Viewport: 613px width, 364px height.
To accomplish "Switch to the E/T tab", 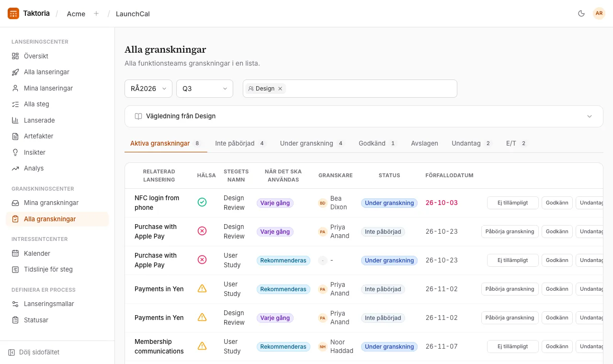I will (517, 143).
